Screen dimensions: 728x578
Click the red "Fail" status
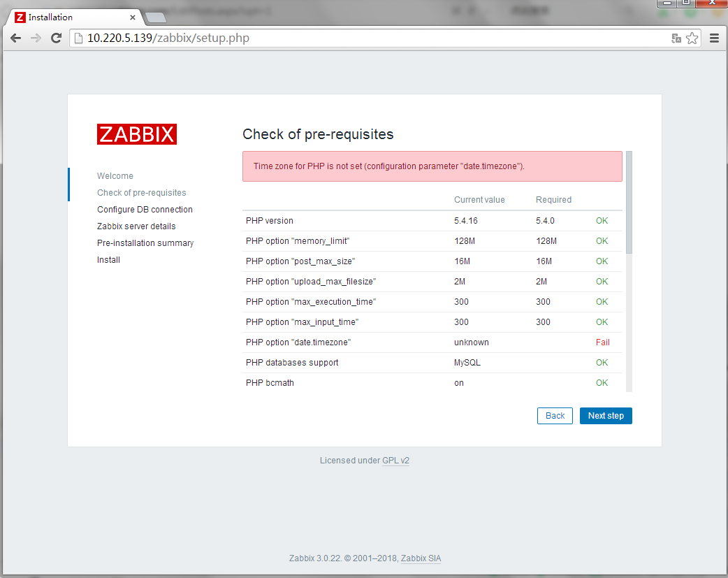point(603,342)
